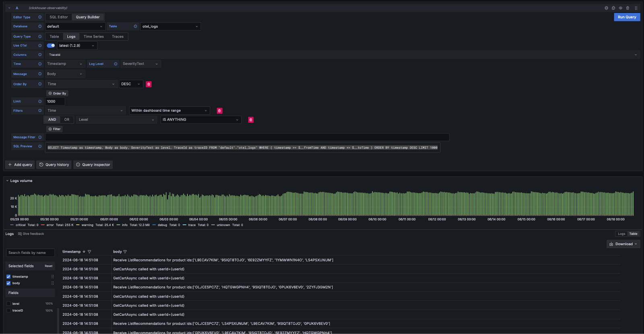
Task: Collapse the Logs volume panel
Action: coord(7,181)
